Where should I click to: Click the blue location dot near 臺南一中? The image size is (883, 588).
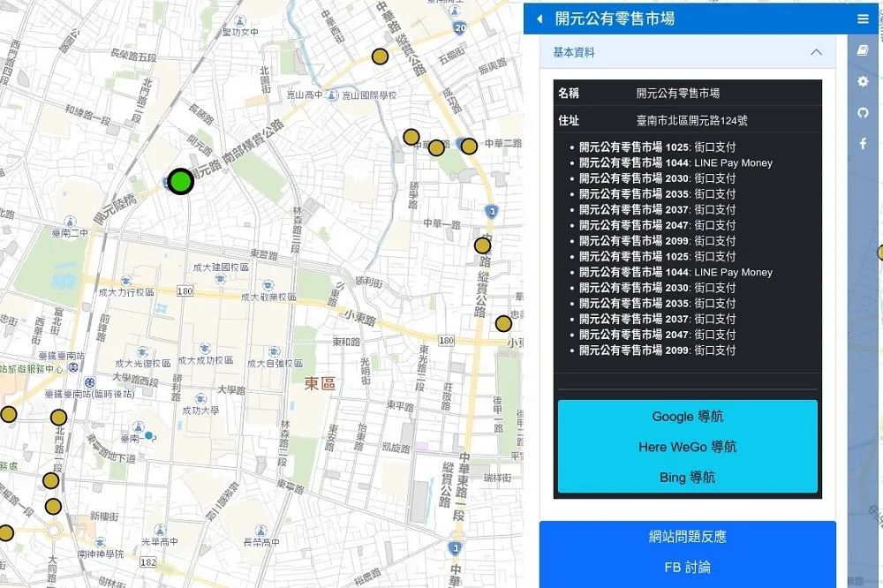[x=148, y=435]
